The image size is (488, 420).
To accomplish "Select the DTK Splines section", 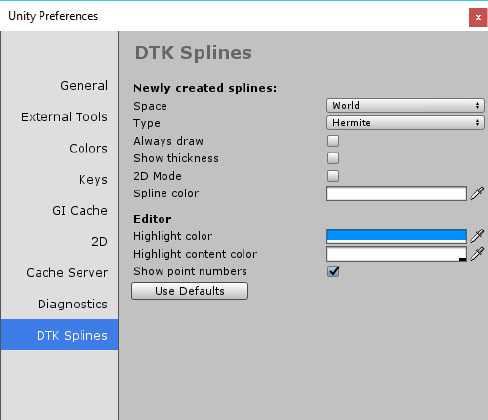I will [59, 335].
